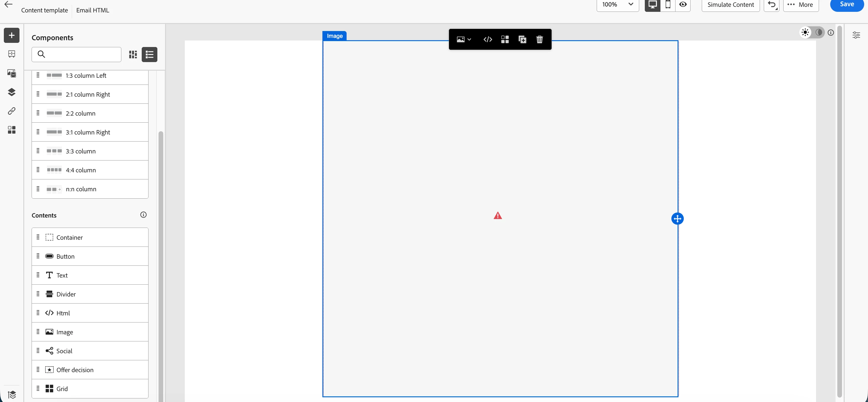Open the asset picker sidebar icon
868x402 pixels.
coord(12,73)
